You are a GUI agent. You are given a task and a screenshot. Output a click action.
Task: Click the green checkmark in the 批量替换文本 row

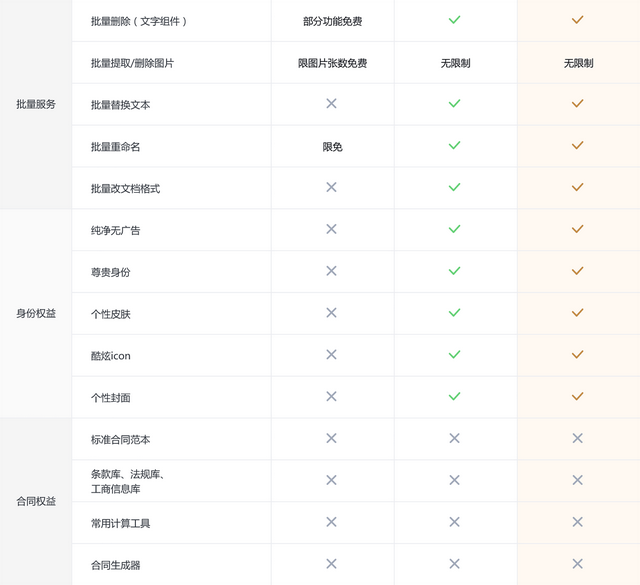(x=454, y=103)
